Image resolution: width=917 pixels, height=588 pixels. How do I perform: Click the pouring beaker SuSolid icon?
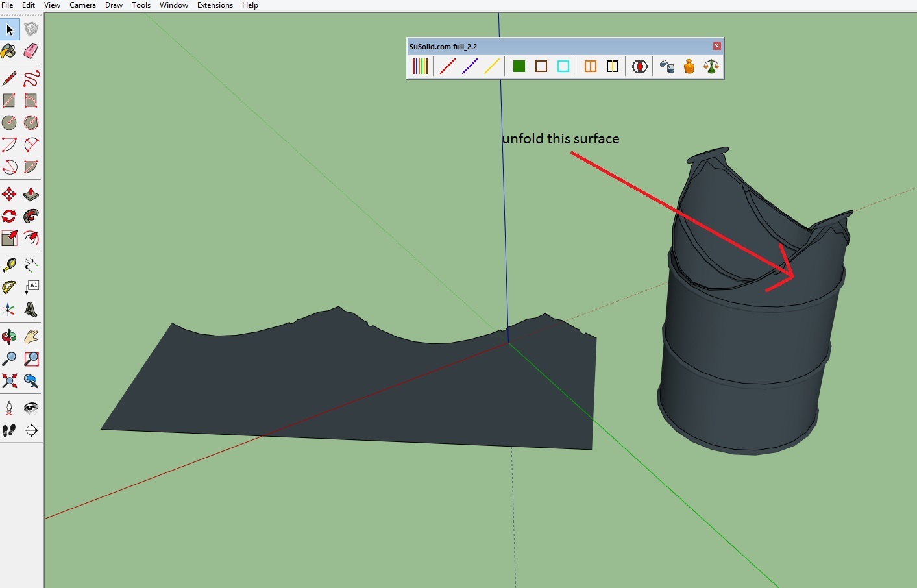click(667, 66)
